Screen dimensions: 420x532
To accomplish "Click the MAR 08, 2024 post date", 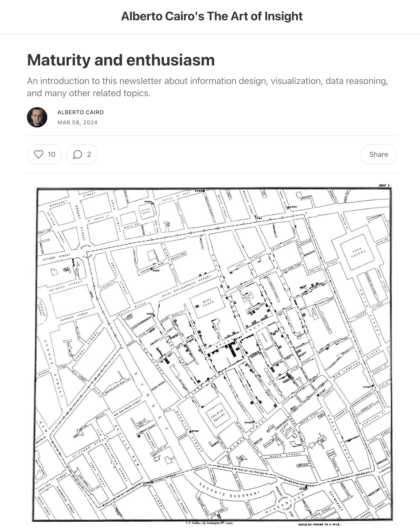I will click(x=77, y=122).
